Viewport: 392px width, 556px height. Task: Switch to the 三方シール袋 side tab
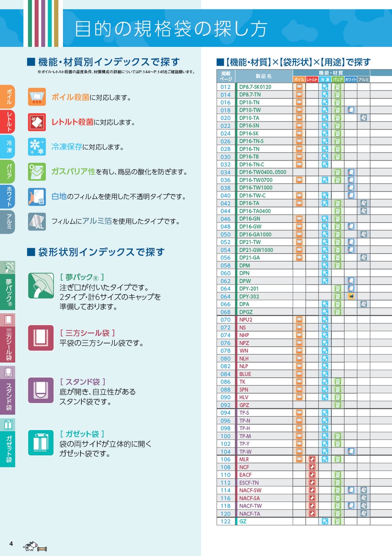8,338
